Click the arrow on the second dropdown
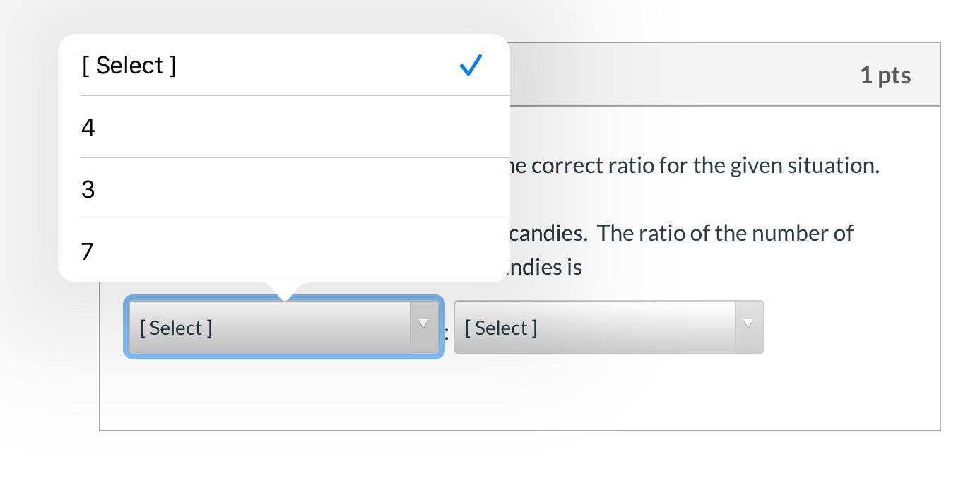 point(748,324)
